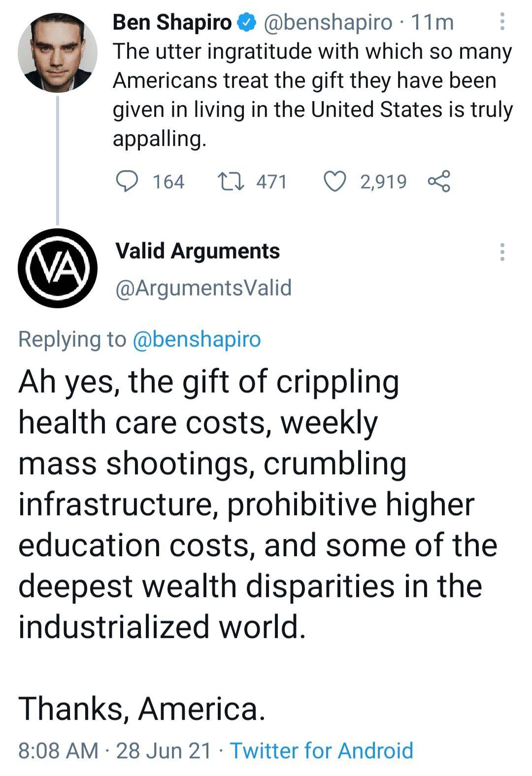
Task: Click the 471 retweets count
Action: click(271, 181)
